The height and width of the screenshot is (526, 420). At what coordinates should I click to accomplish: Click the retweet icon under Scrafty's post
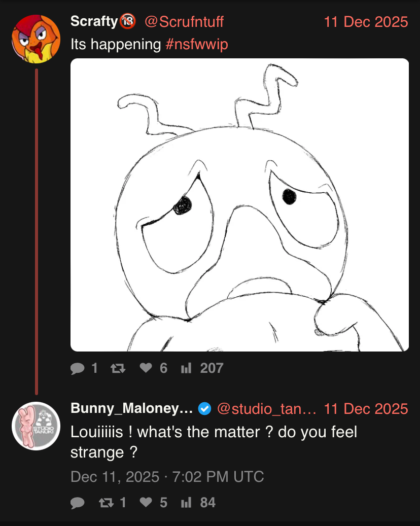(x=117, y=368)
